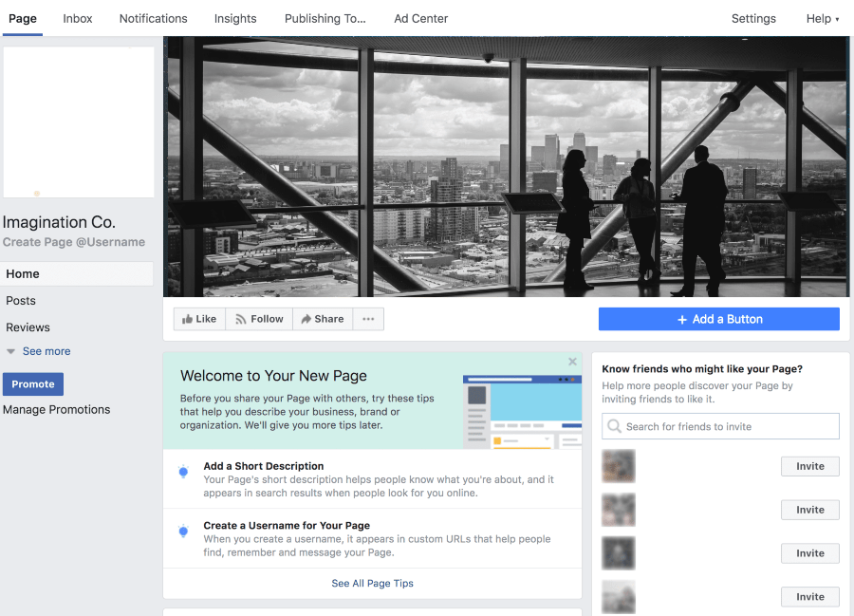
Task: Click the lightbulb icon beside Add a Short Description
Action: 183,472
